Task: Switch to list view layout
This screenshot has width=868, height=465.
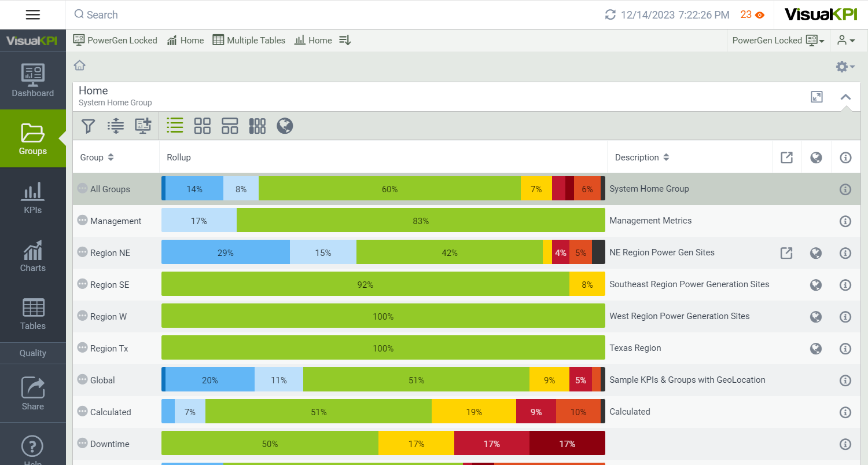Action: (175, 126)
